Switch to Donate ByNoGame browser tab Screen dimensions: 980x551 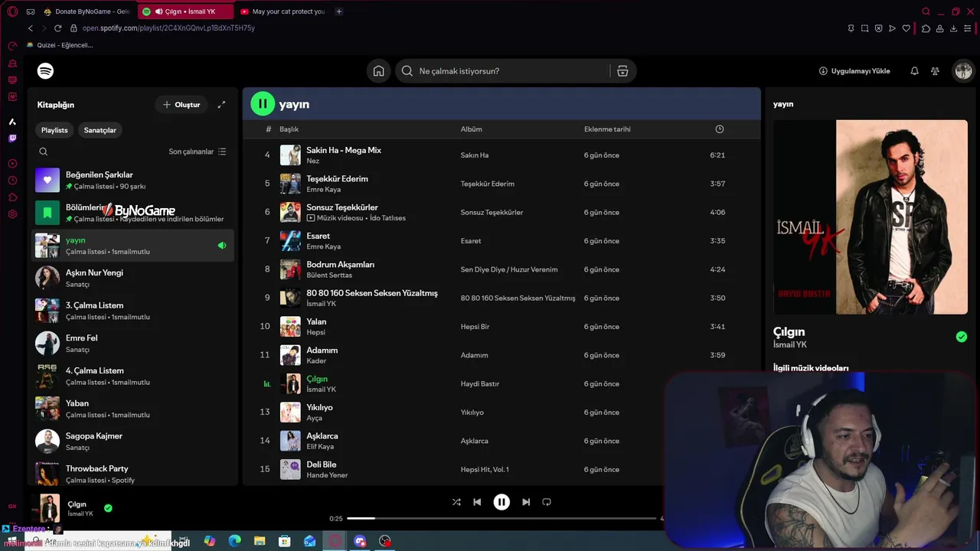click(87, 11)
